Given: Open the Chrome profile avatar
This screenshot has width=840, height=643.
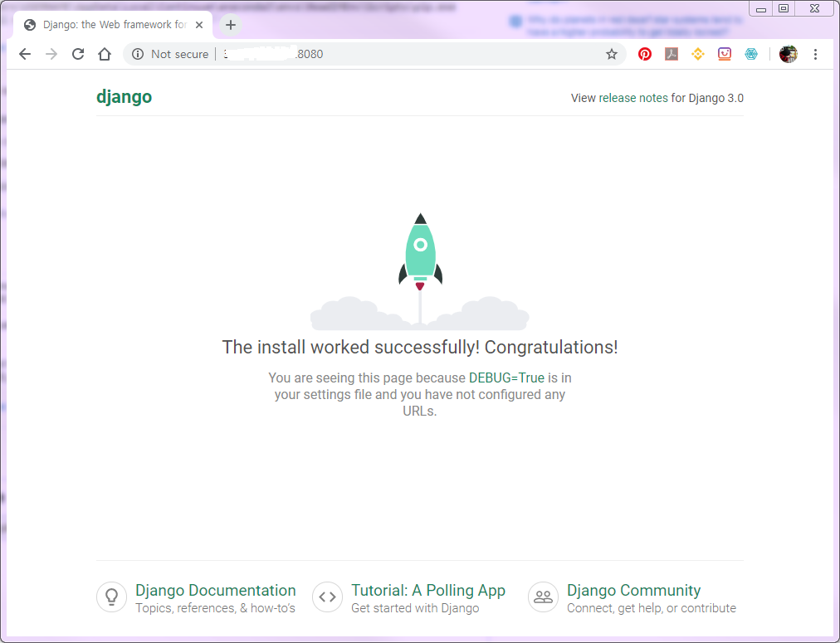Looking at the screenshot, I should coord(788,54).
